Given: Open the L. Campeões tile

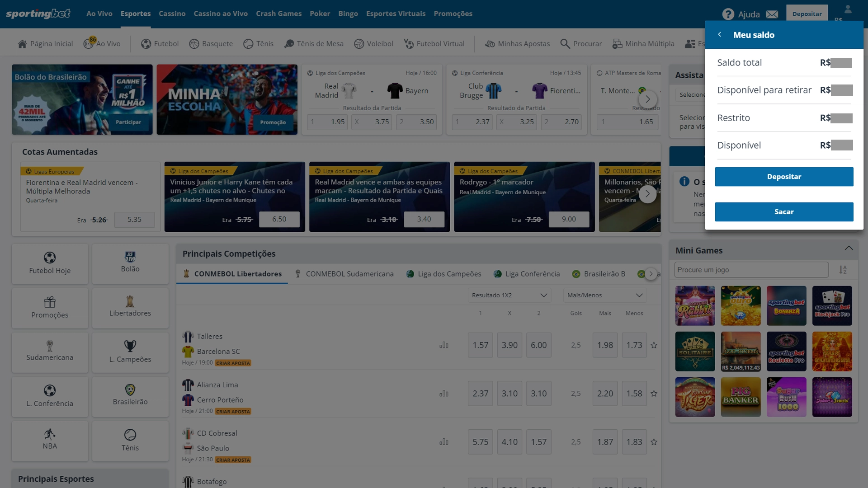Looking at the screenshot, I should (130, 352).
